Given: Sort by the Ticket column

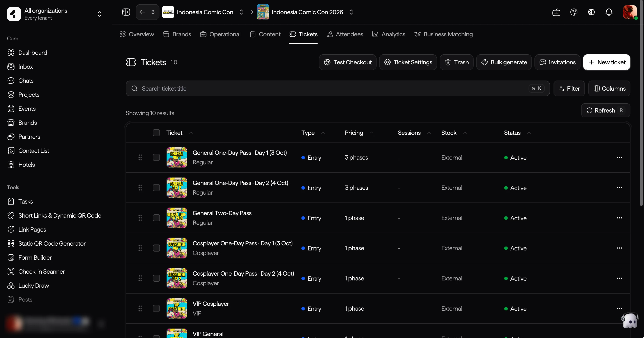Looking at the screenshot, I should pos(179,133).
